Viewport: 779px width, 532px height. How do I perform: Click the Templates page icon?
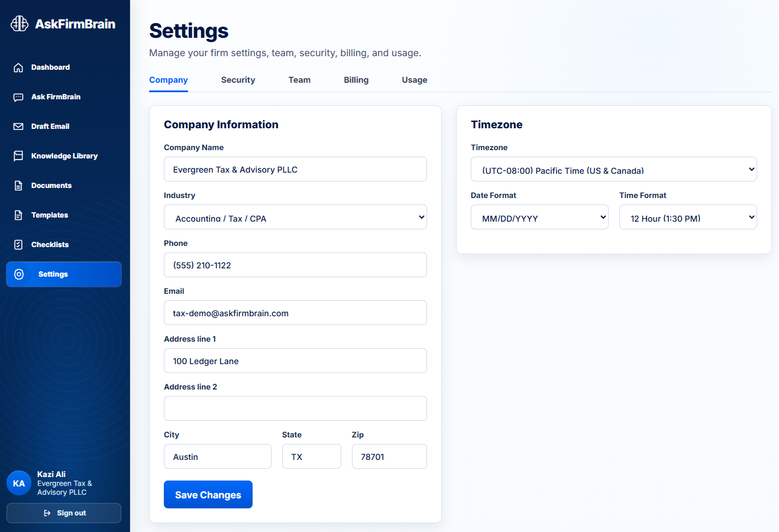(x=18, y=215)
